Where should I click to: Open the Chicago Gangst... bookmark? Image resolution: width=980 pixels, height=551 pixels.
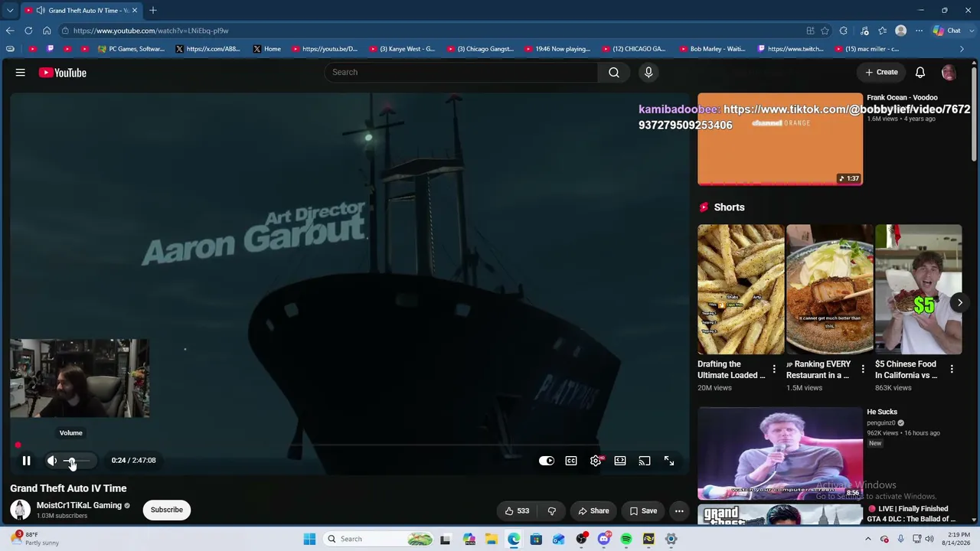click(x=480, y=49)
